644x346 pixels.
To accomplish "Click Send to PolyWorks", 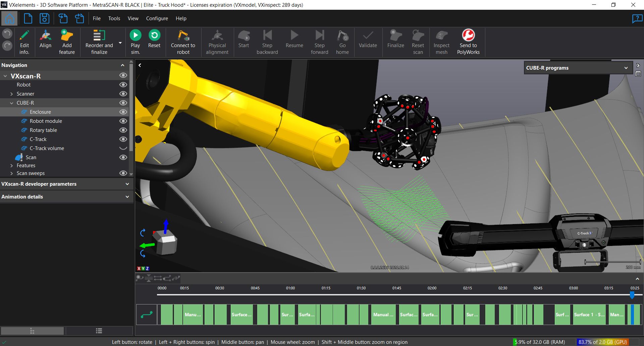I will [x=468, y=42].
